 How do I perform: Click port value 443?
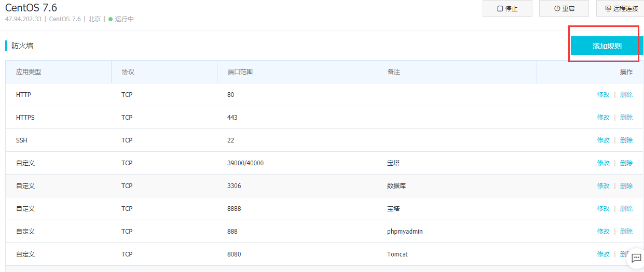pyautogui.click(x=232, y=118)
